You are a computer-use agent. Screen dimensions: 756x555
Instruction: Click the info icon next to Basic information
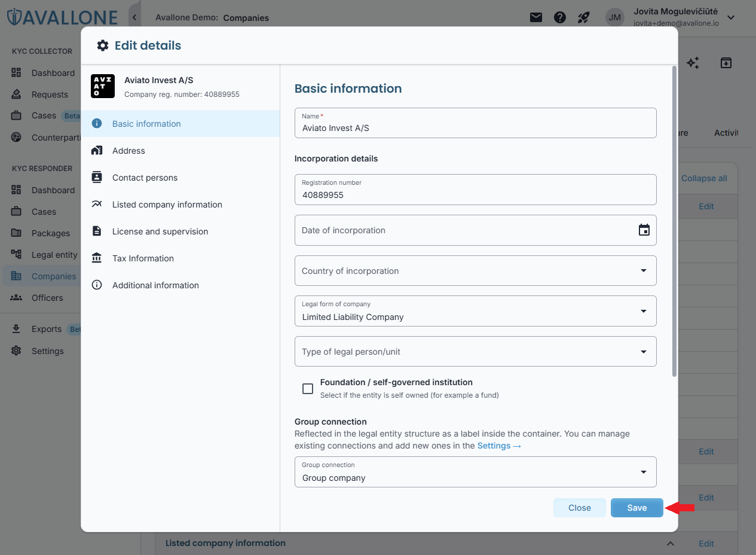tap(97, 124)
